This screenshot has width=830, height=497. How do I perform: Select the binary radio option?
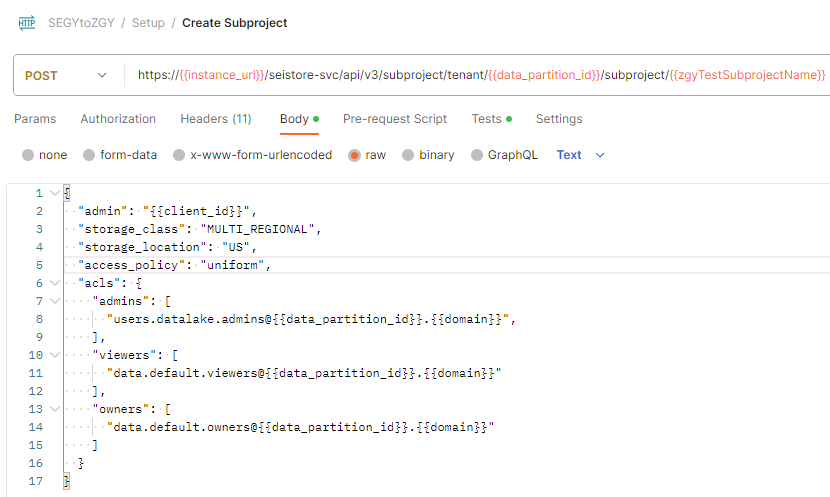(408, 155)
